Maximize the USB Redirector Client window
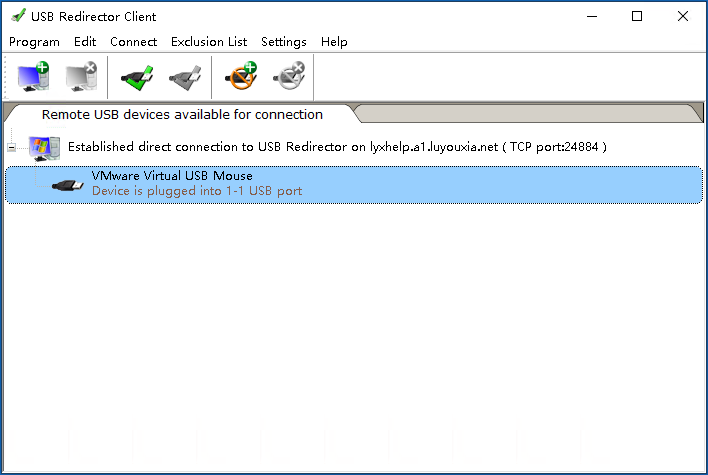This screenshot has height=475, width=708. [x=637, y=16]
